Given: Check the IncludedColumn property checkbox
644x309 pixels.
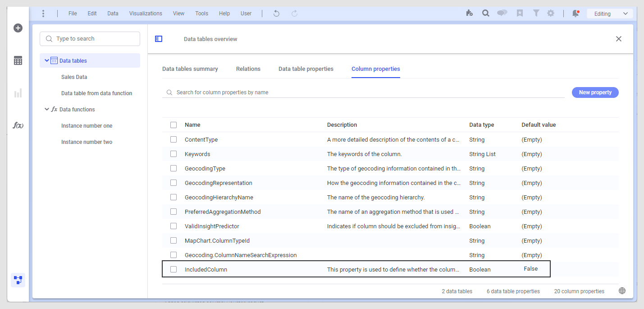Looking at the screenshot, I should point(174,269).
